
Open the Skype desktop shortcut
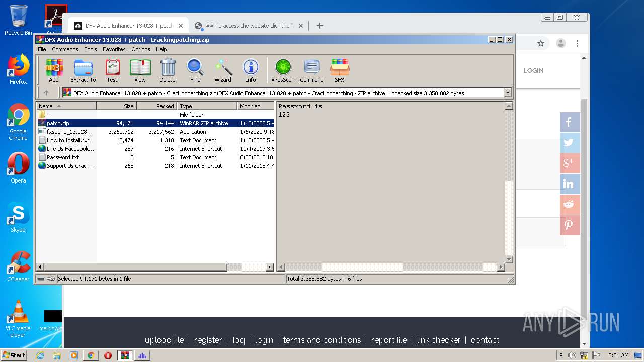[18, 217]
